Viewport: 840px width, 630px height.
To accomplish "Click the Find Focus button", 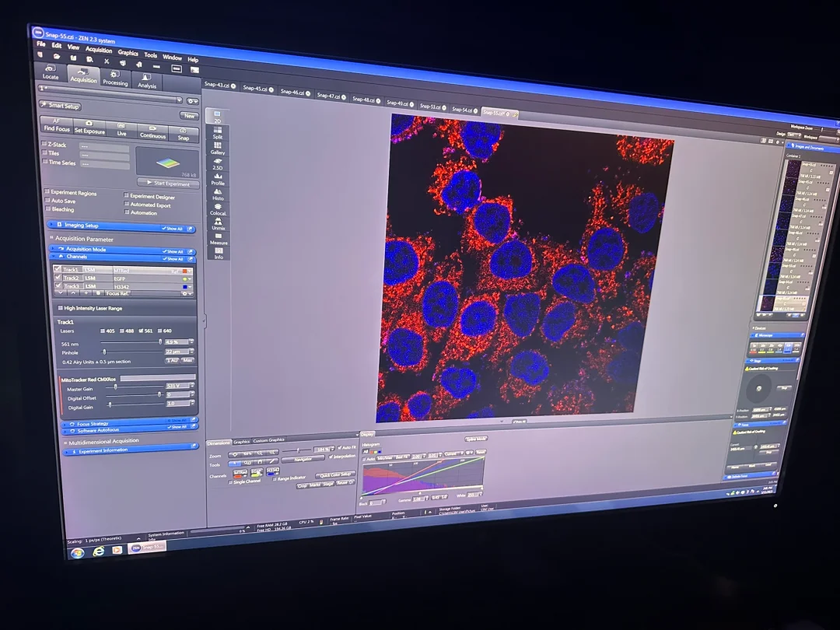I will point(57,124).
